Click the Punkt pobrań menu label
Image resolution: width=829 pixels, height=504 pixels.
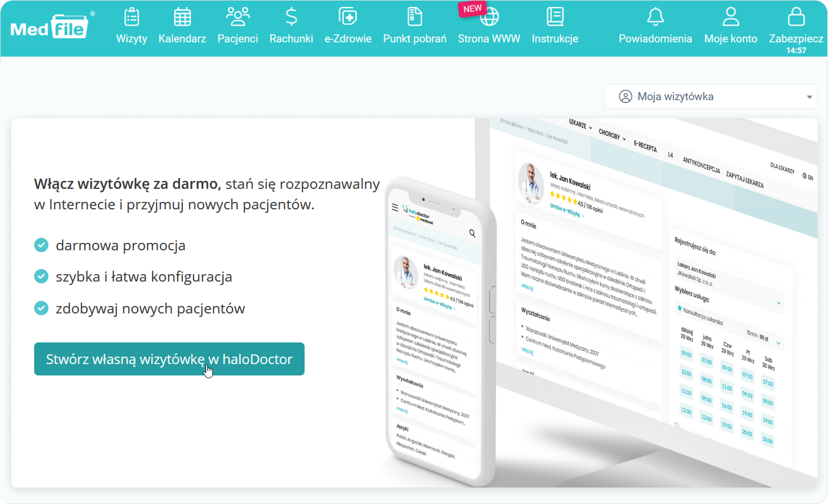[415, 39]
